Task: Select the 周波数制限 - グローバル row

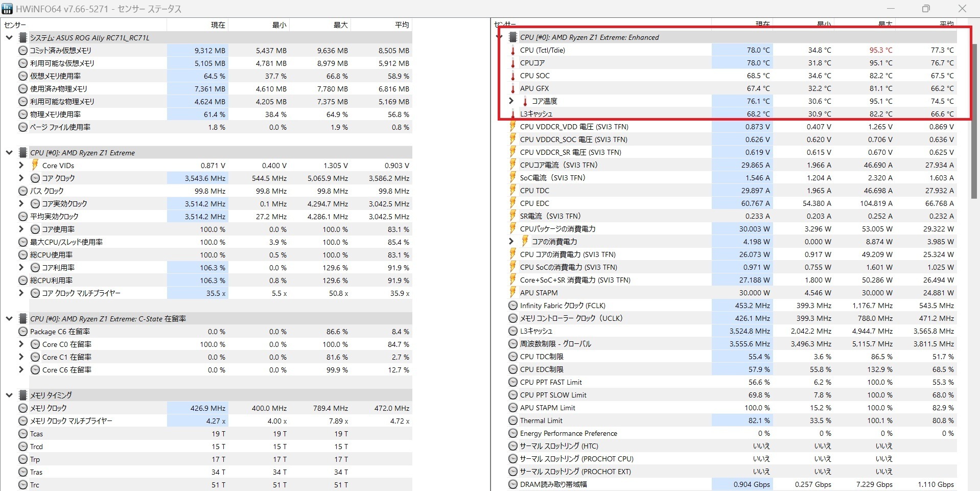Action: pyautogui.click(x=732, y=344)
